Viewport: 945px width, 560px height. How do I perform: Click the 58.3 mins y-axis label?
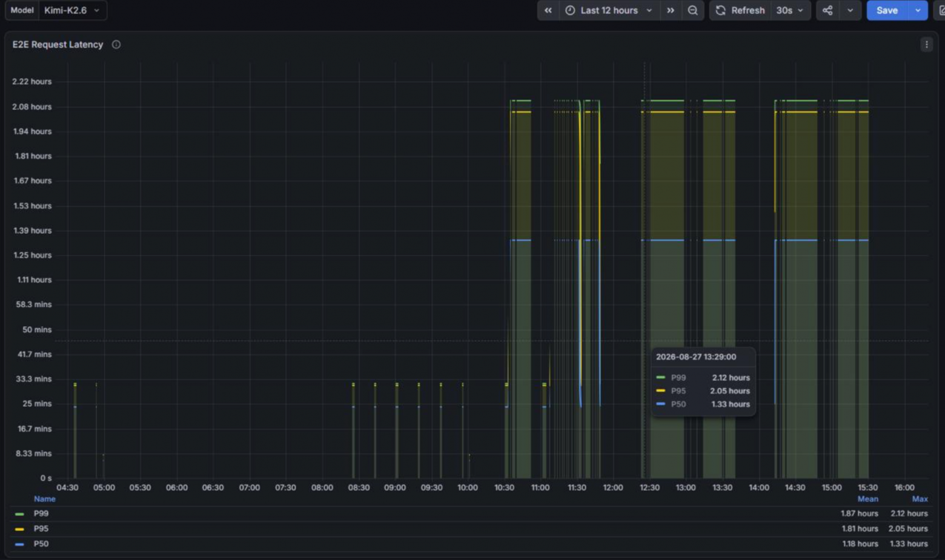[34, 305]
